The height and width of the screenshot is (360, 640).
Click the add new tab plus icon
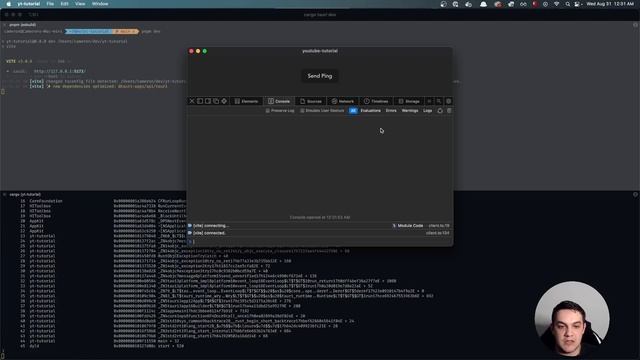429,101
